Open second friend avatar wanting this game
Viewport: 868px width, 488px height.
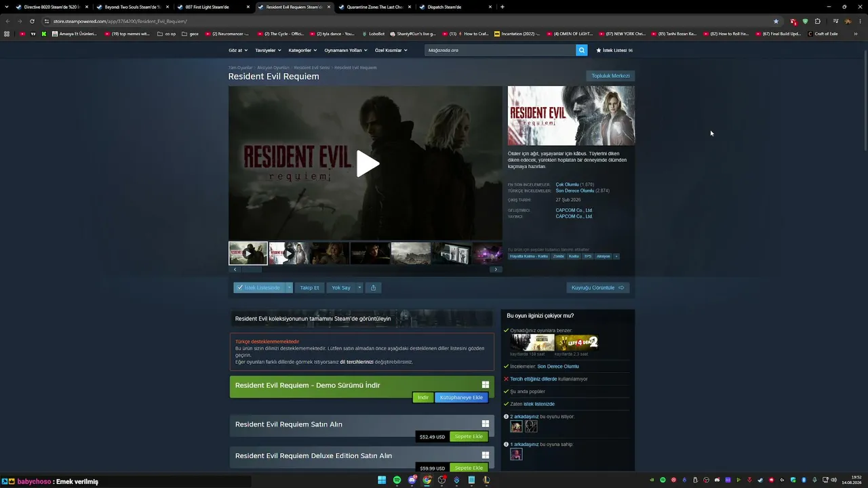point(531,426)
